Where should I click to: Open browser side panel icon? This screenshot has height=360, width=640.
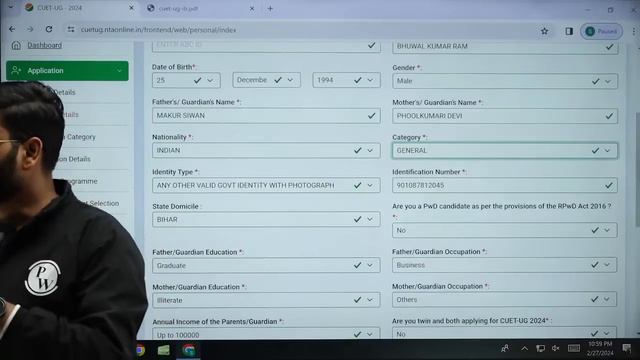tap(569, 31)
